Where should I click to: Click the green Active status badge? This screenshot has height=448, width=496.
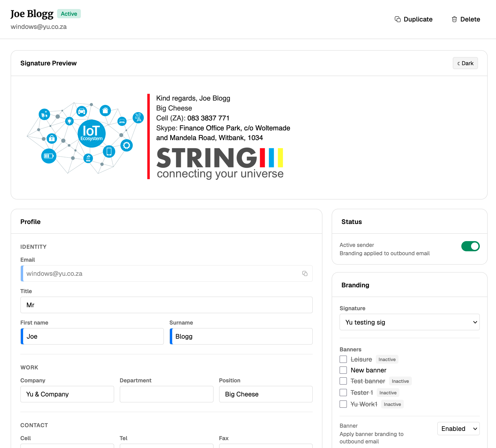(x=69, y=14)
